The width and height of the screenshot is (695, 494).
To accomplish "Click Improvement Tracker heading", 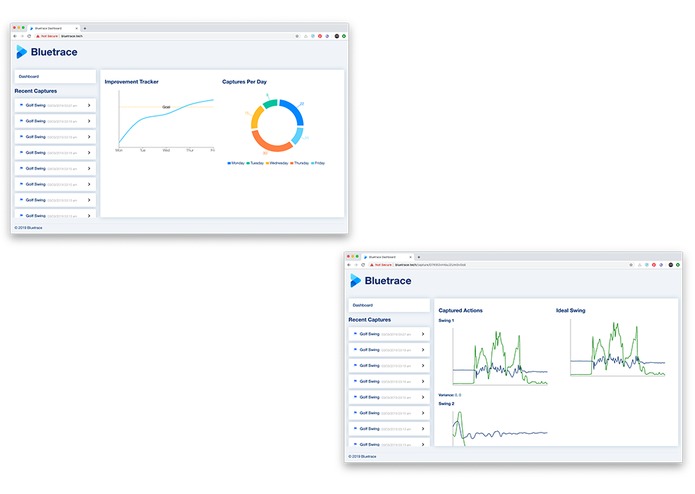I will (132, 82).
